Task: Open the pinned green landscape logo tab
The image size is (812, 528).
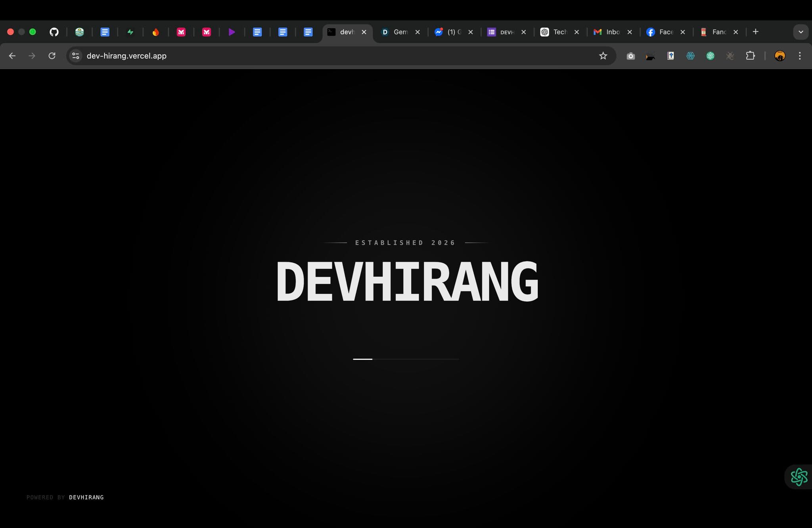Action: point(79,32)
